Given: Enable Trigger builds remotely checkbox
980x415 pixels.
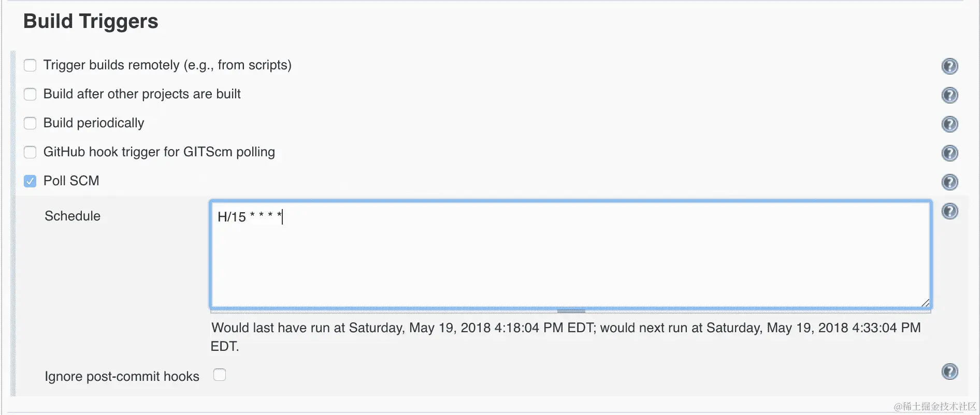Looking at the screenshot, I should tap(30, 65).
